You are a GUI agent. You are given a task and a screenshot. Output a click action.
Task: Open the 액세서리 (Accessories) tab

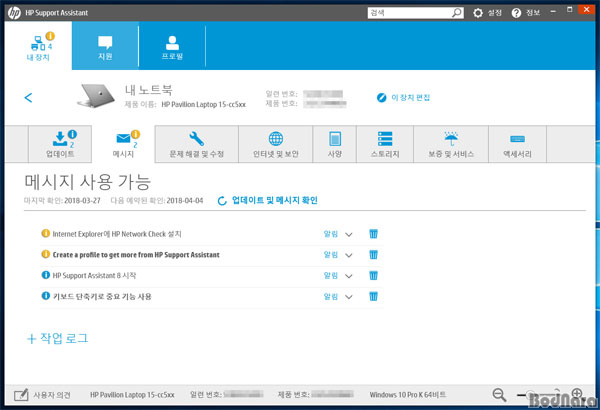tap(517, 144)
